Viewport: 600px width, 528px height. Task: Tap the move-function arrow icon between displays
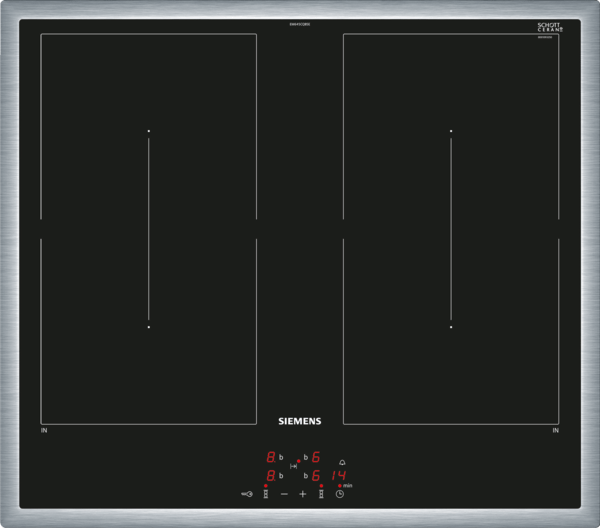293,466
